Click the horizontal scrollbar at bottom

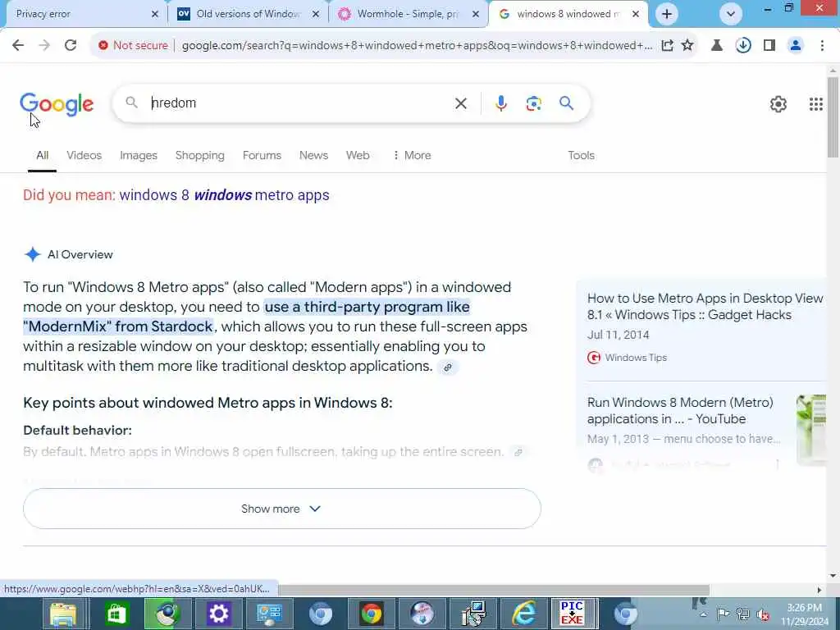click(x=493, y=590)
